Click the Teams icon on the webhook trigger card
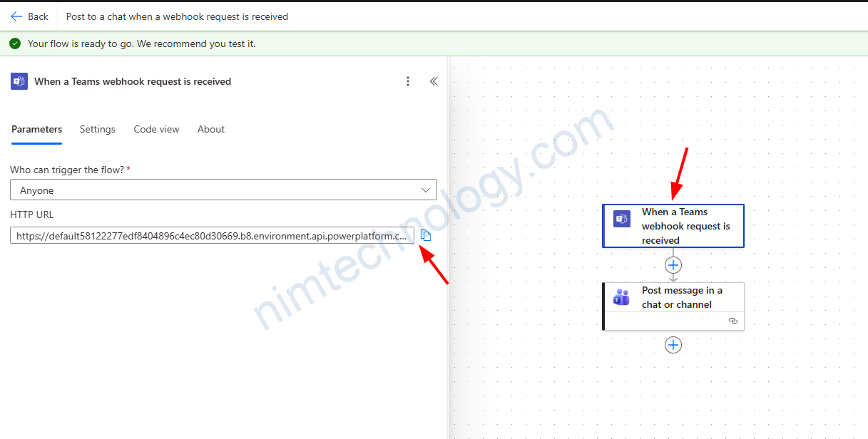This screenshot has height=439, width=868. (x=622, y=219)
